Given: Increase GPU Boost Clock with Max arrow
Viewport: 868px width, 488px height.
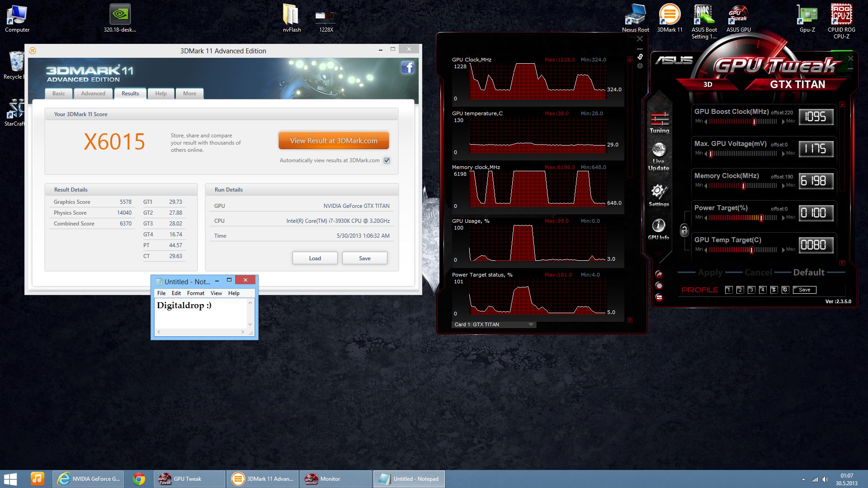Looking at the screenshot, I should [x=783, y=122].
